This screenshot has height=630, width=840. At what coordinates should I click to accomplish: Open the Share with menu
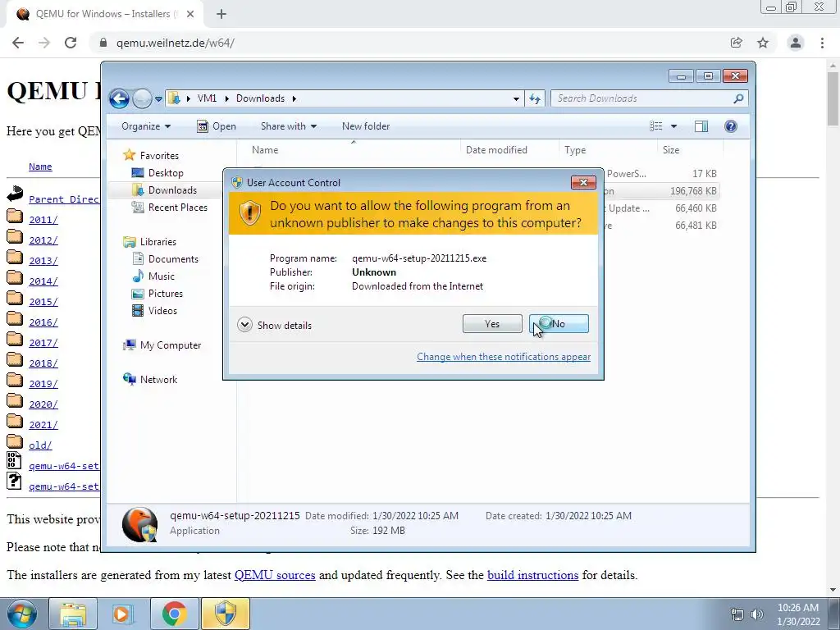[288, 126]
